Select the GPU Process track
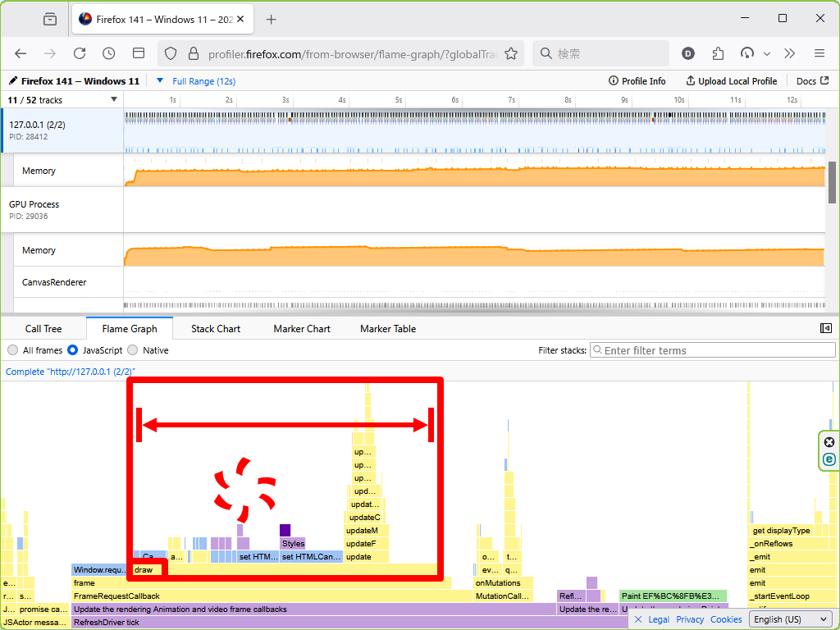840x630 pixels. click(62, 209)
